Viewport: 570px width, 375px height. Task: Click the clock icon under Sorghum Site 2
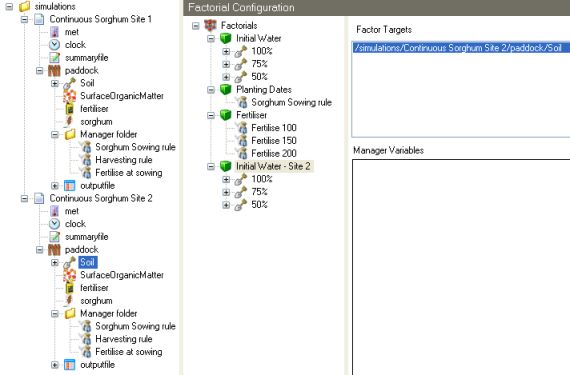pos(55,224)
